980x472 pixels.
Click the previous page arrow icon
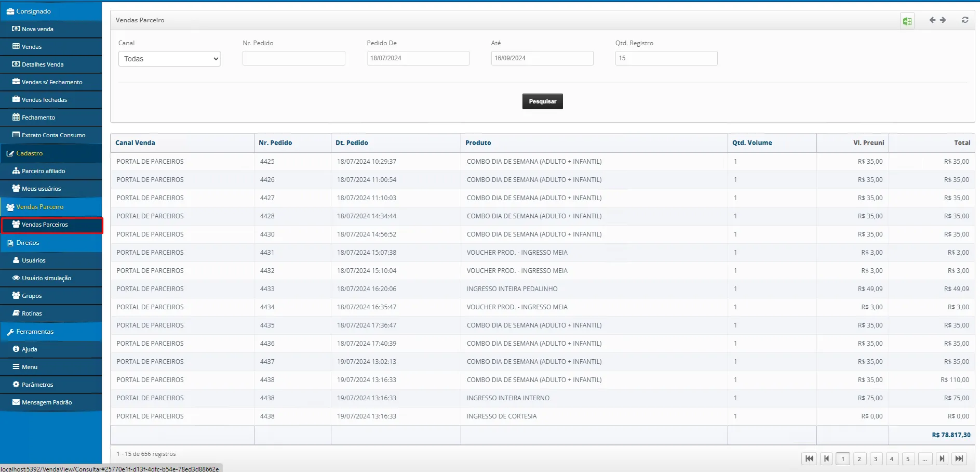[x=826, y=458]
